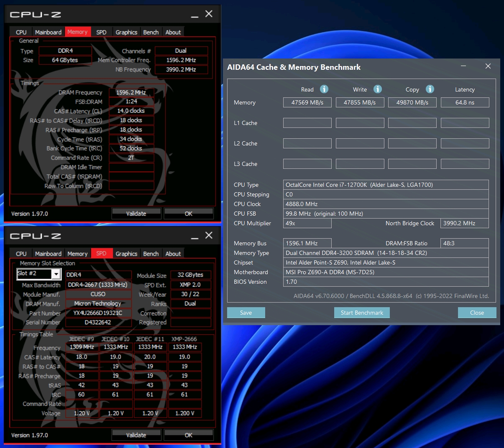This screenshot has height=448, width=504.
Task: Switch to Memory tab in lower CPU-Z window
Action: [x=77, y=254]
